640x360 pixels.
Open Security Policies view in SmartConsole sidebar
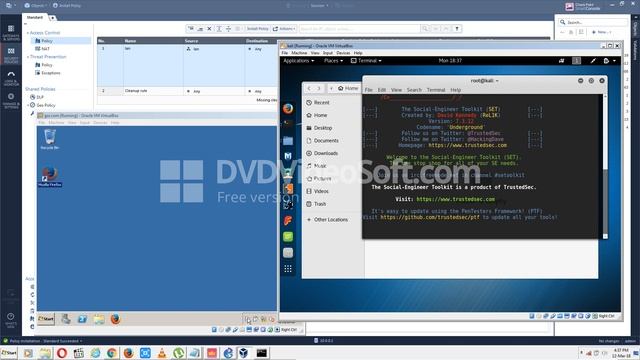[x=11, y=55]
